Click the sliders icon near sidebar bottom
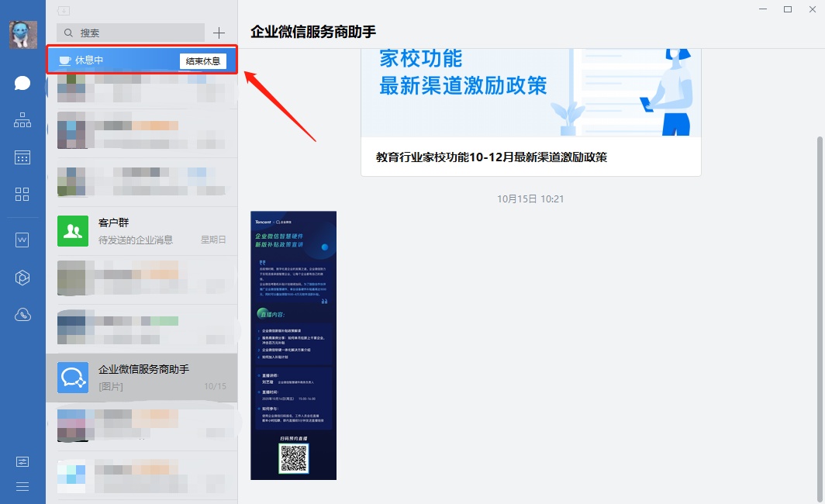Image resolution: width=825 pixels, height=504 pixels. point(22,461)
